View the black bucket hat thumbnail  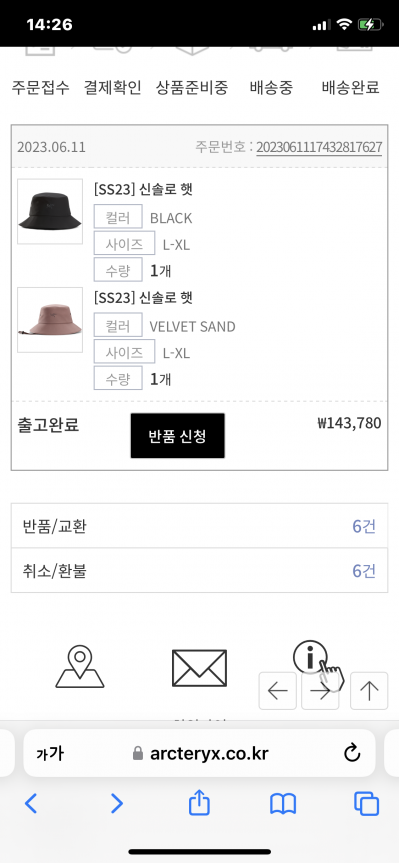(x=50, y=211)
